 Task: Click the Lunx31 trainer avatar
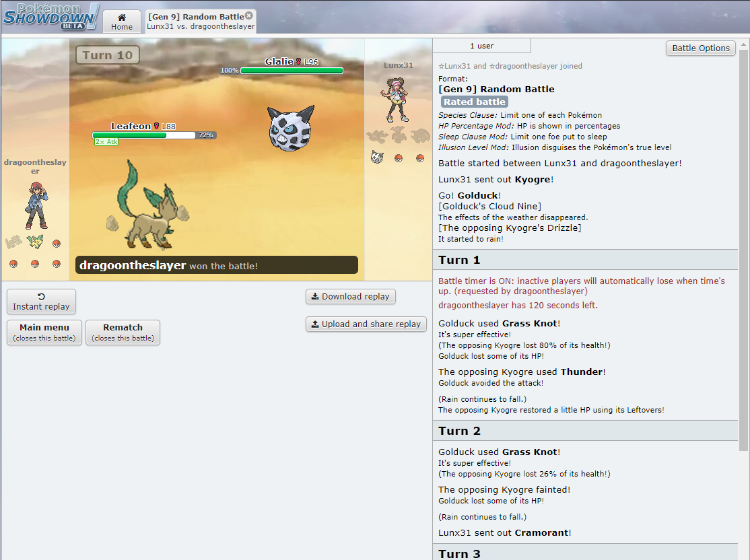coord(395,100)
